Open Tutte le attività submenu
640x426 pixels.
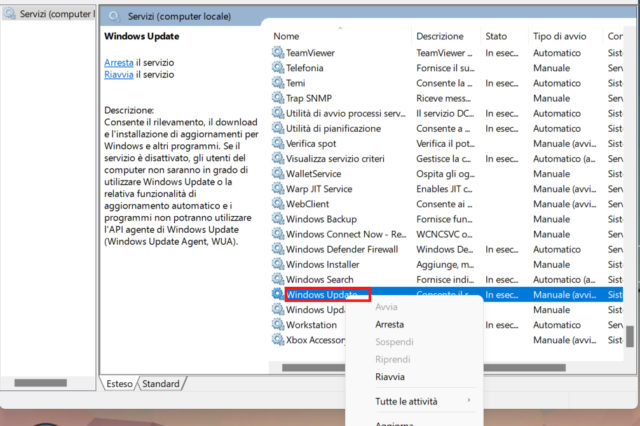click(x=406, y=401)
